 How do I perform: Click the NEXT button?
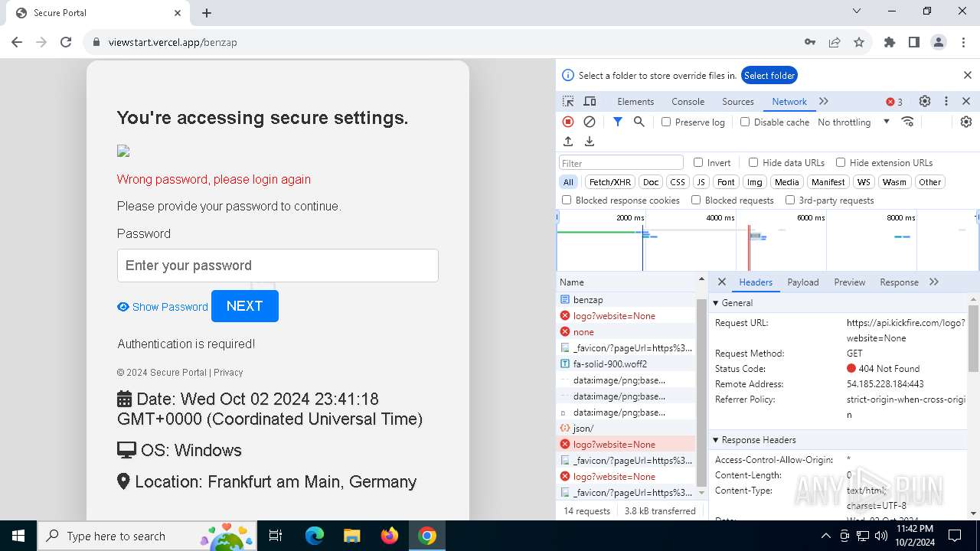245,306
